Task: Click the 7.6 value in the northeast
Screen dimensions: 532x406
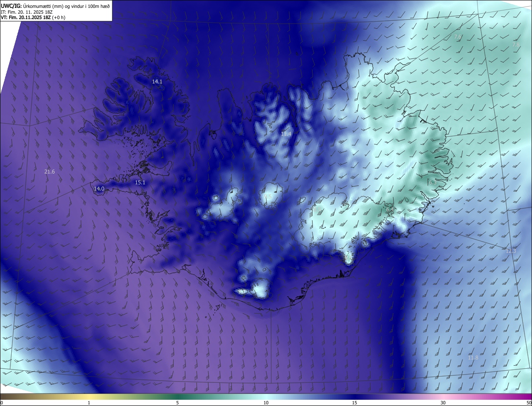Action: (x=458, y=37)
